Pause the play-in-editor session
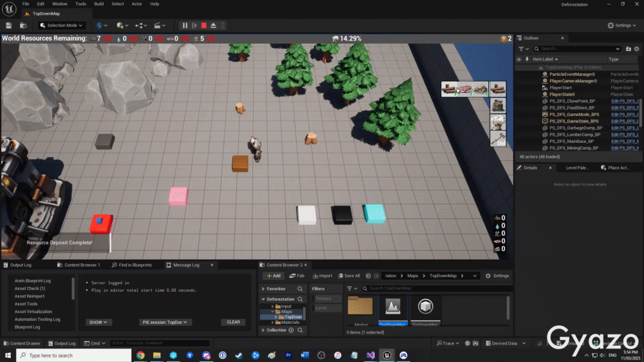 [185, 25]
